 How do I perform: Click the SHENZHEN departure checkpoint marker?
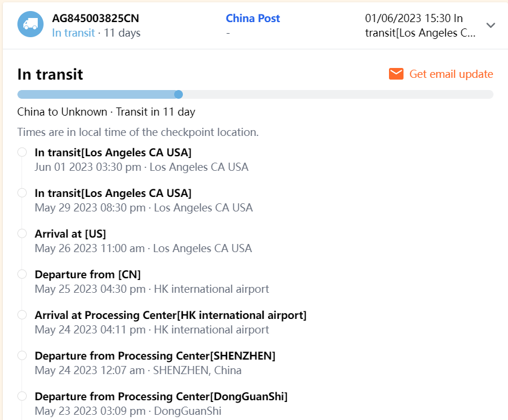click(22, 356)
